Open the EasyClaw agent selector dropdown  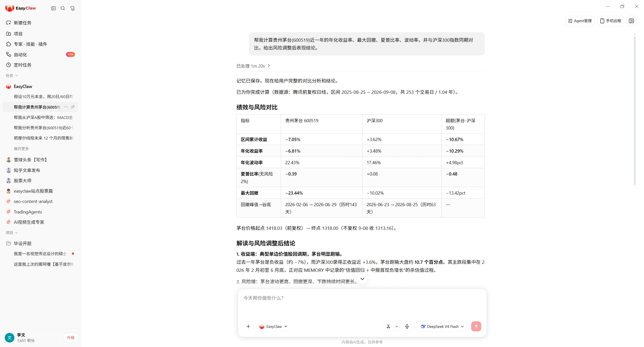tap(273, 326)
